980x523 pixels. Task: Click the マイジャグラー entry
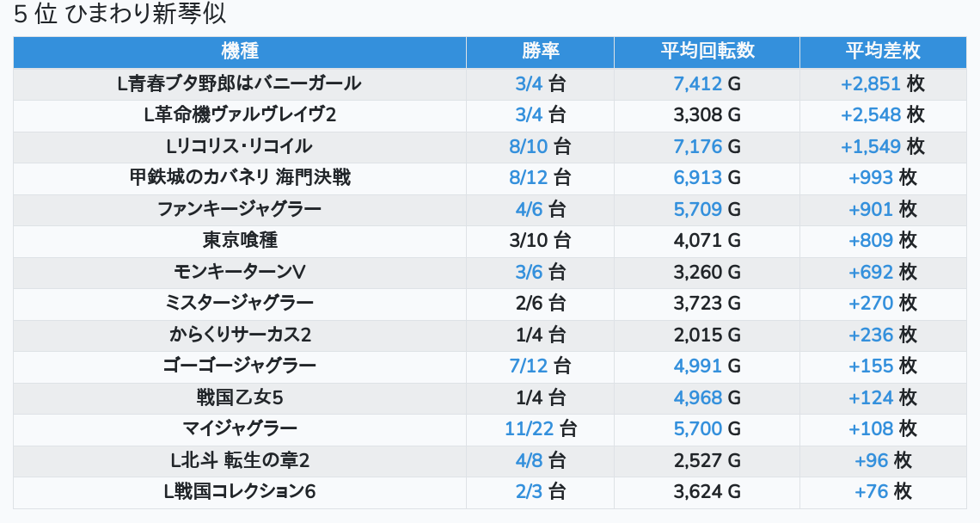pyautogui.click(x=239, y=429)
